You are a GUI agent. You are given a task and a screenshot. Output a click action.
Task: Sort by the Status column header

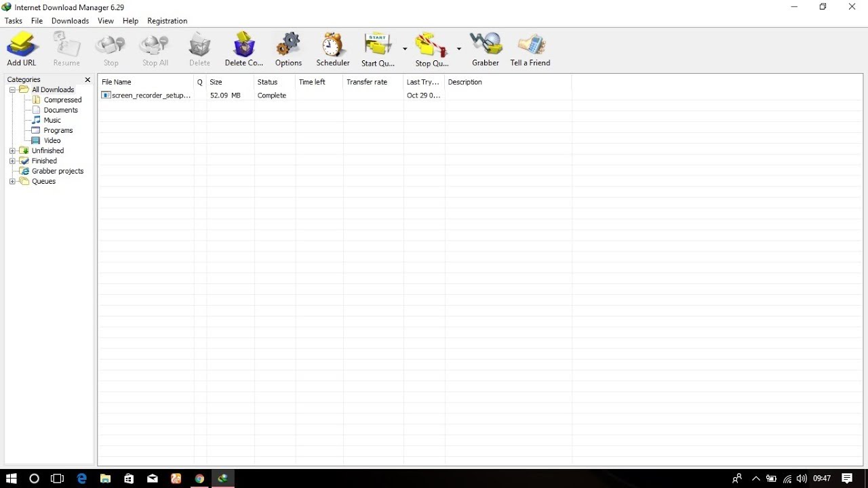point(275,82)
